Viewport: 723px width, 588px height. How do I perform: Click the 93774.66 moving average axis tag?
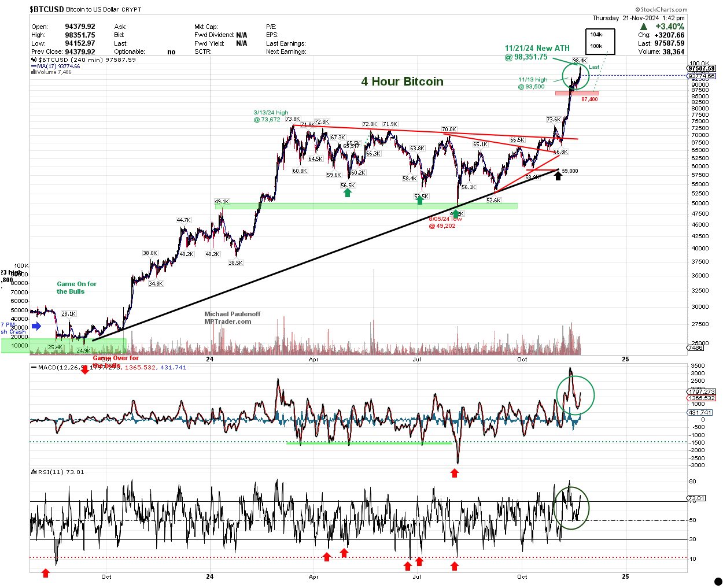click(702, 76)
